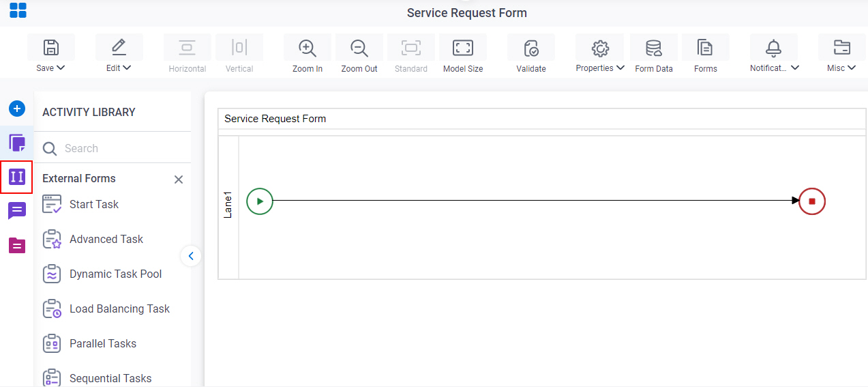Open the magenta document sidebar icon

(x=17, y=245)
